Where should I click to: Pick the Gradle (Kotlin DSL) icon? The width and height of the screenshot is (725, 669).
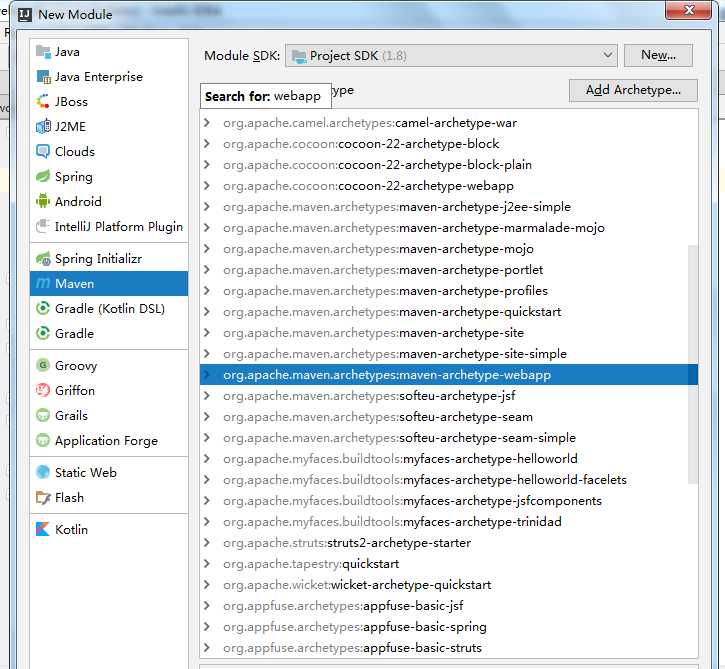pyautogui.click(x=43, y=308)
